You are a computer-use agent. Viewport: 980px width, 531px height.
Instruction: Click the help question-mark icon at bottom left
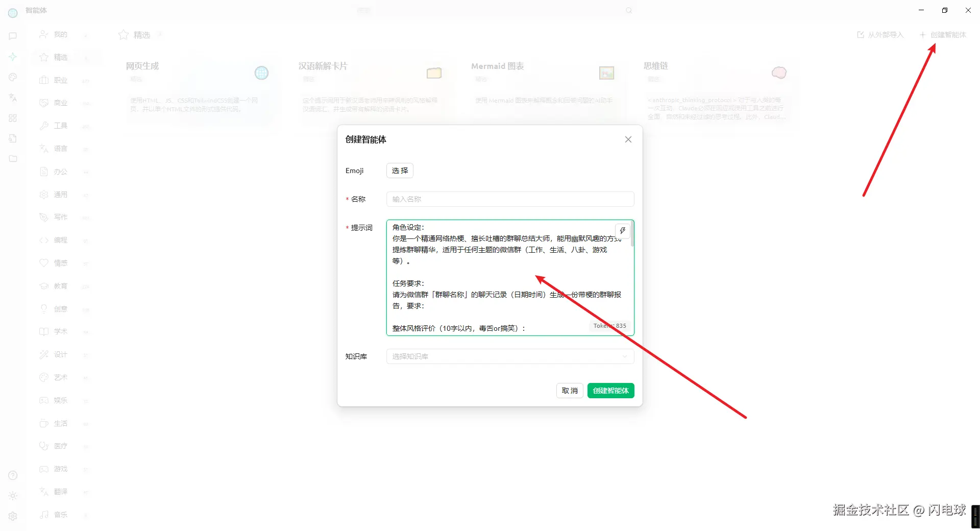point(13,475)
